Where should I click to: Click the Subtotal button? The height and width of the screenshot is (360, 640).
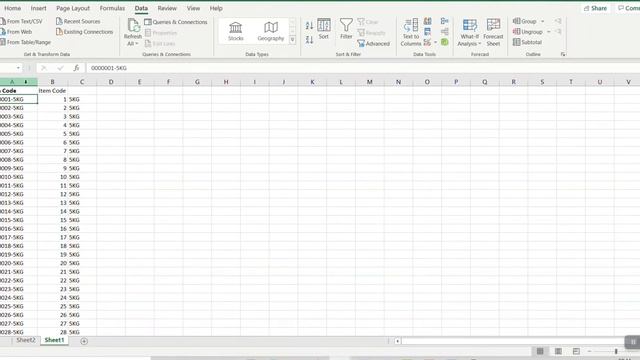527,42
